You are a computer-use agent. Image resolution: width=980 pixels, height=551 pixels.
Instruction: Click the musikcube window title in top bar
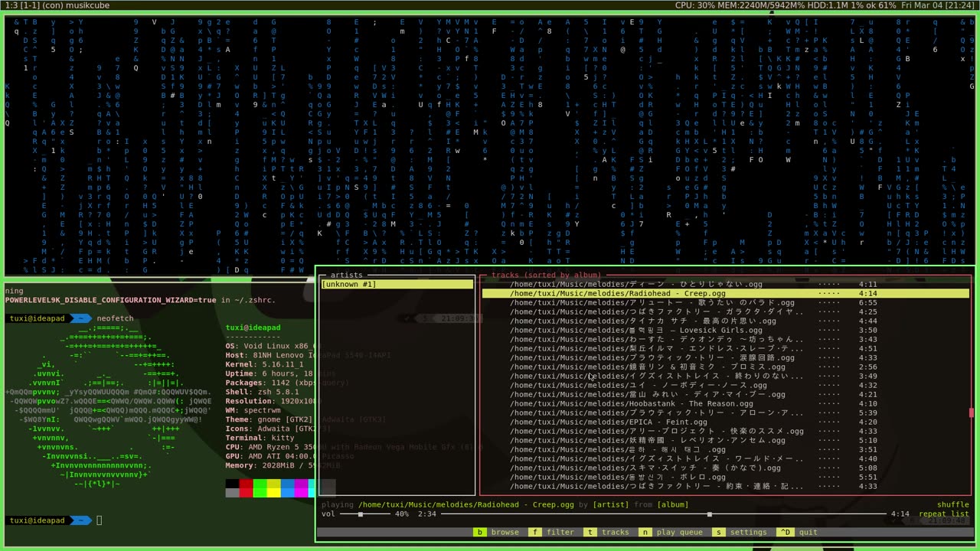[x=90, y=5]
